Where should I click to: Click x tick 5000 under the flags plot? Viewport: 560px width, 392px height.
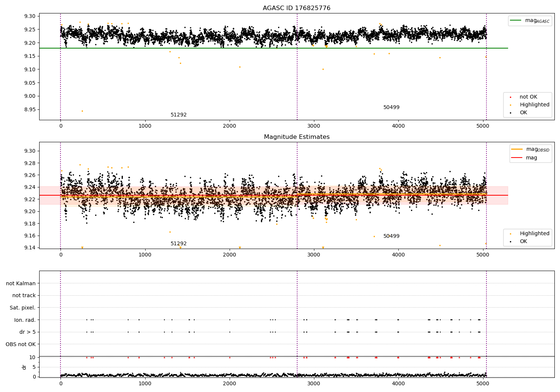coord(483,383)
